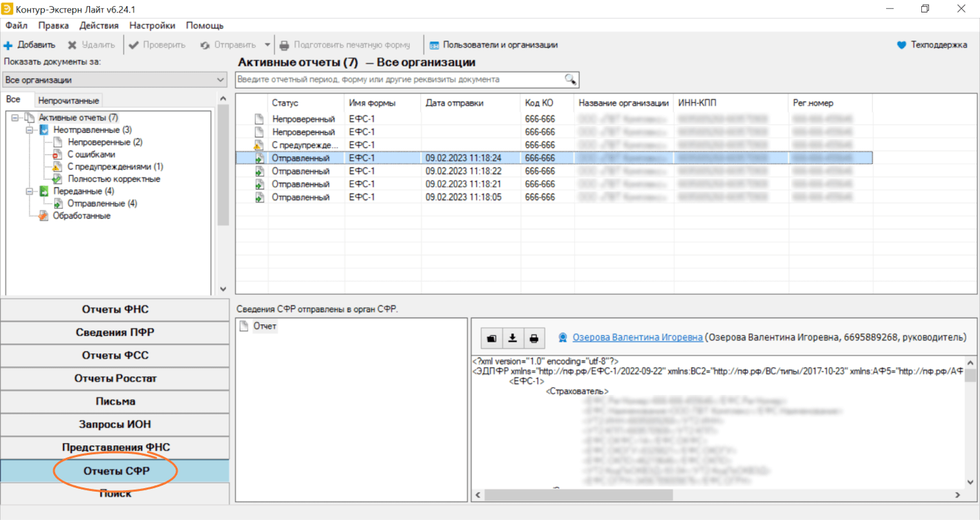Click the print icon above XML preview
Viewport: 980px width, 520px height.
click(534, 338)
